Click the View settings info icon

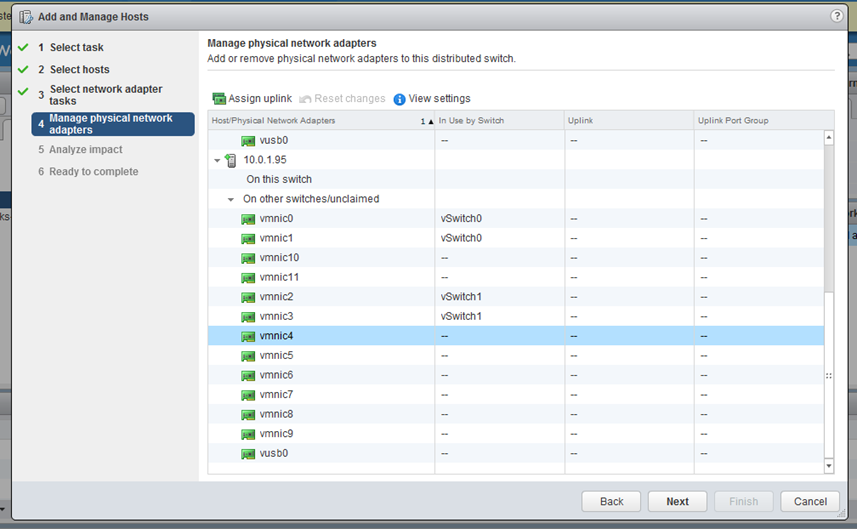[400, 99]
